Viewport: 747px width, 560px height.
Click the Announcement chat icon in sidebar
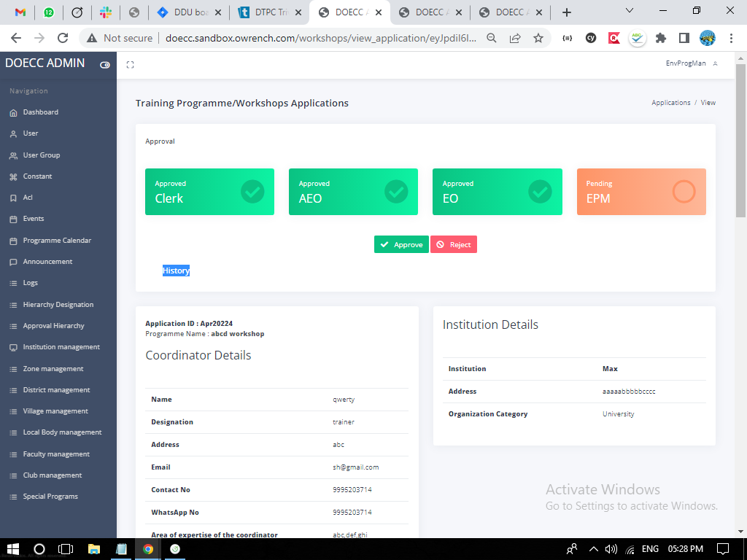click(x=13, y=262)
